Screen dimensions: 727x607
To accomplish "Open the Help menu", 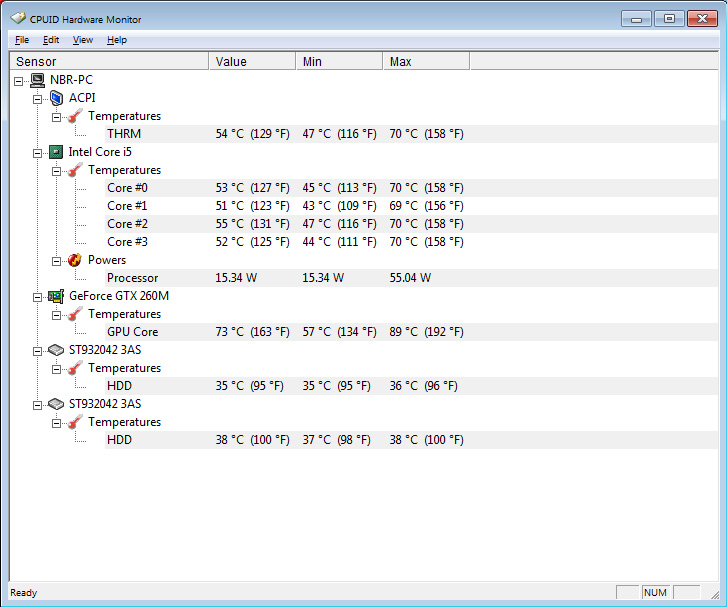I will pos(117,40).
